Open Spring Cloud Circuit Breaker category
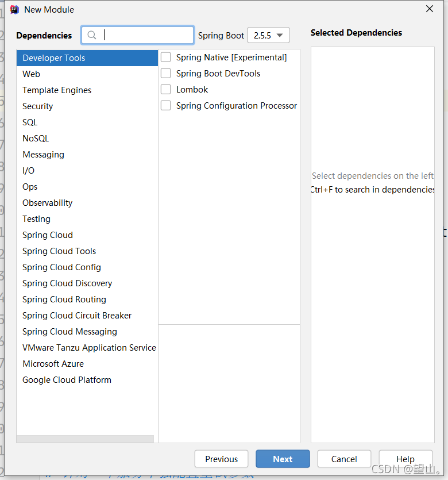This screenshot has width=448, height=480. pos(87,316)
